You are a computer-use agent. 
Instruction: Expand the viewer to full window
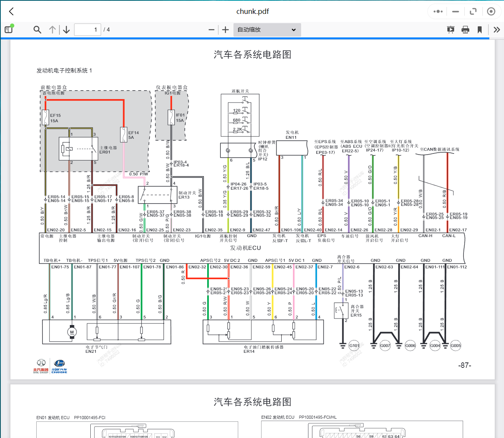473,12
